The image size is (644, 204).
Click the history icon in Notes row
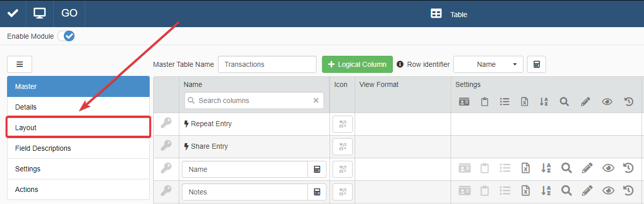[628, 191]
